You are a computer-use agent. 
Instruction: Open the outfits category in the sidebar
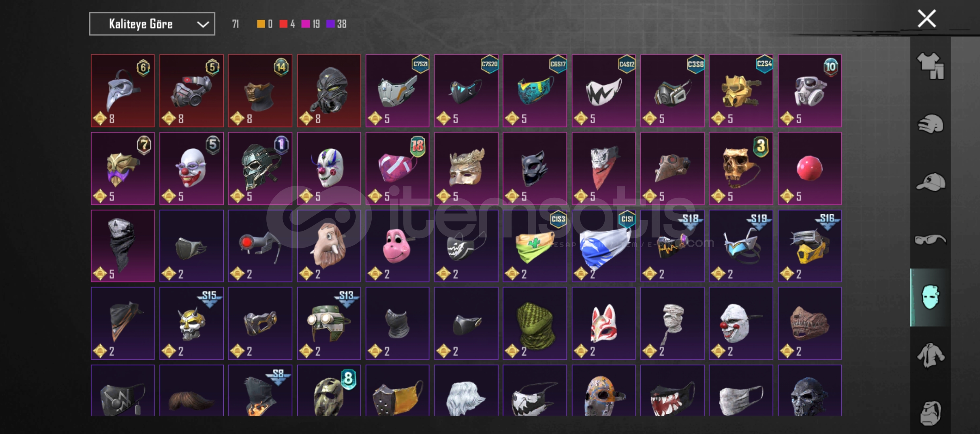pyautogui.click(x=930, y=66)
